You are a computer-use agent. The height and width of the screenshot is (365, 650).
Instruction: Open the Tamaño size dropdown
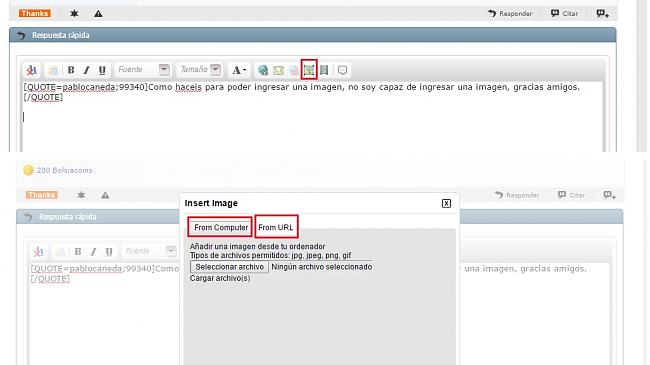coord(199,69)
